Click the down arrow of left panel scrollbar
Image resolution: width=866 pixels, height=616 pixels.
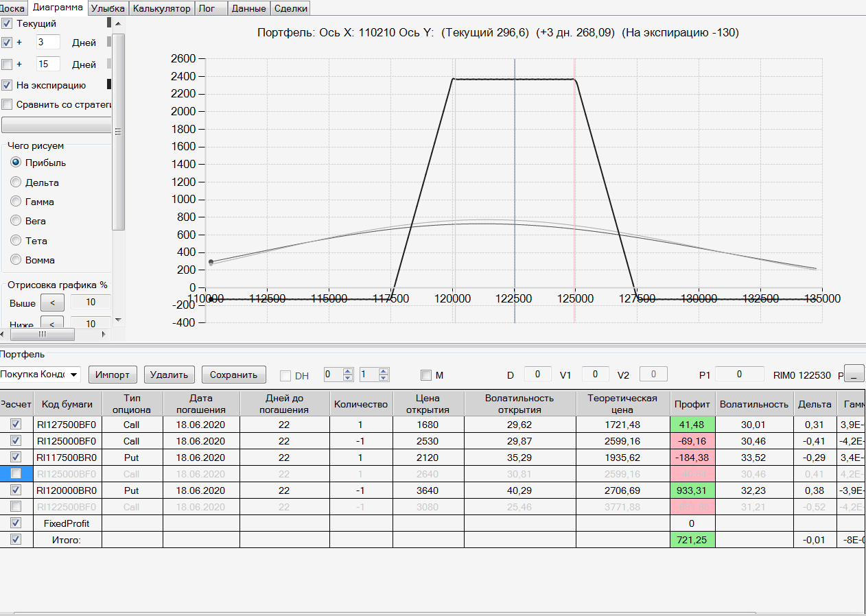(x=117, y=320)
